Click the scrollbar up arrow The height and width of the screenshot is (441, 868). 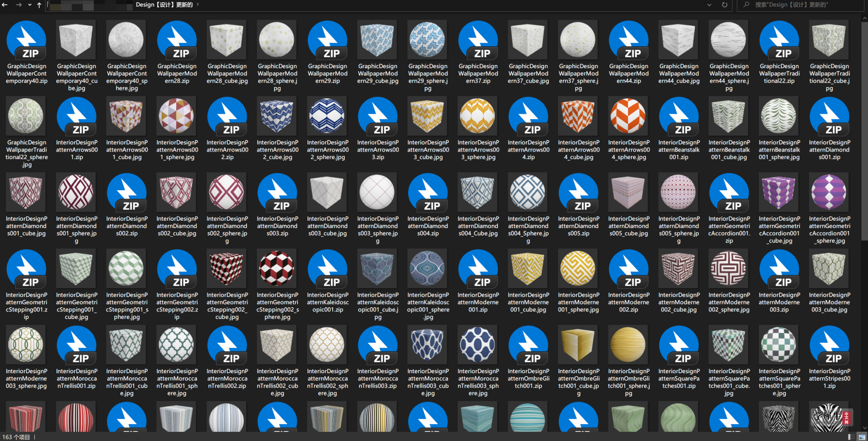click(865, 18)
